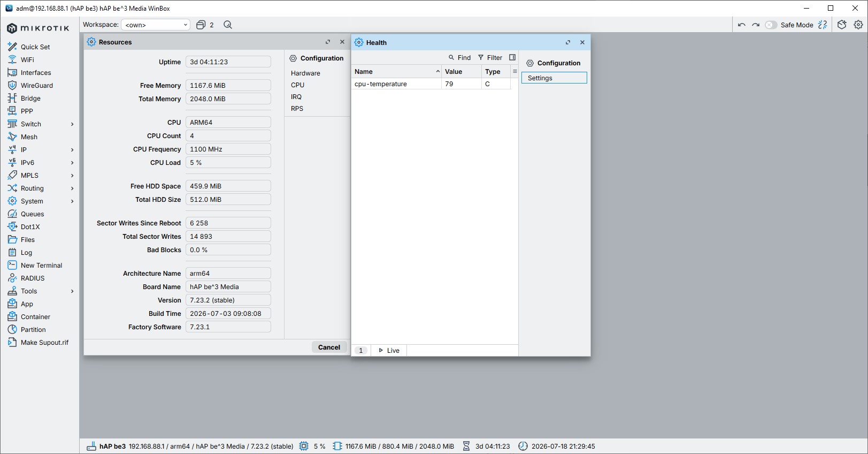Select the cpu-temperature row
The height and width of the screenshot is (454, 868).
(x=431, y=84)
